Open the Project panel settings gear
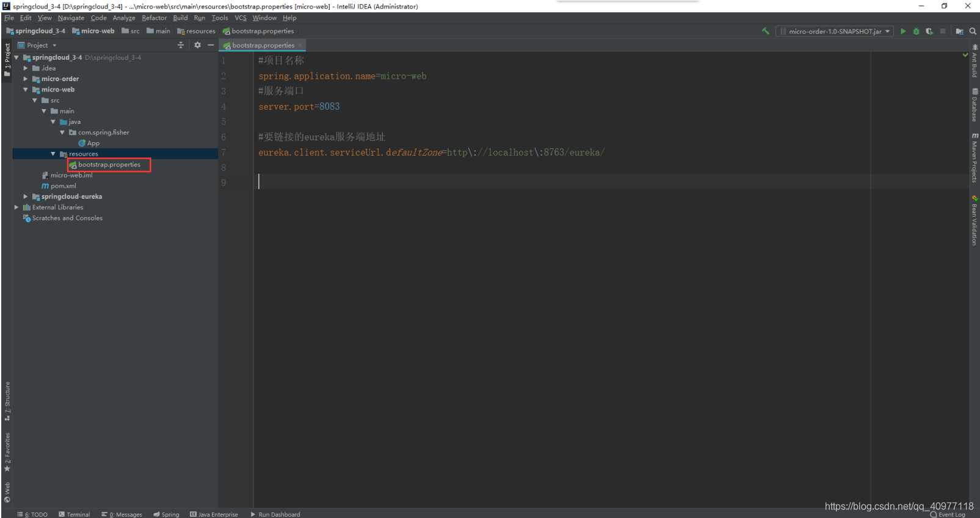 tap(197, 45)
